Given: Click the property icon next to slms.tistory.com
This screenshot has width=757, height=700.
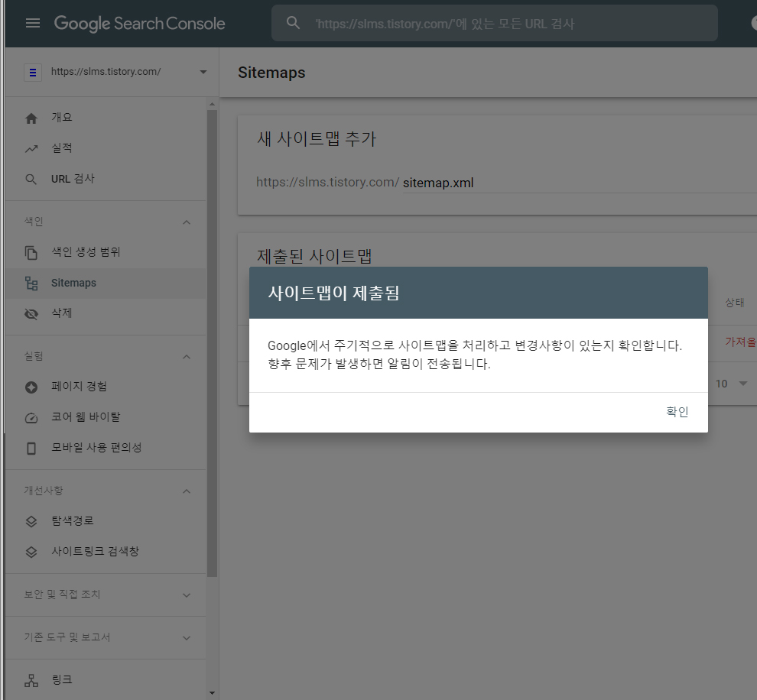Looking at the screenshot, I should [33, 73].
